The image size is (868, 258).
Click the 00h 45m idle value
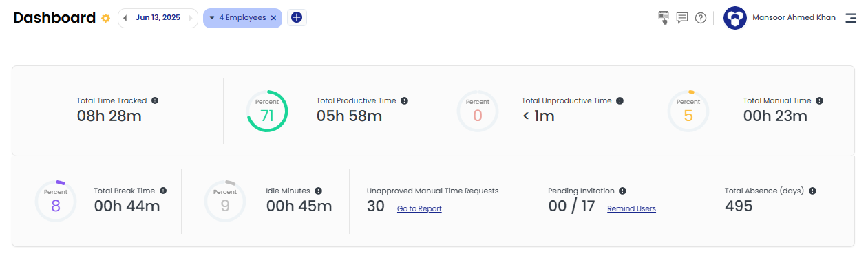(x=299, y=206)
